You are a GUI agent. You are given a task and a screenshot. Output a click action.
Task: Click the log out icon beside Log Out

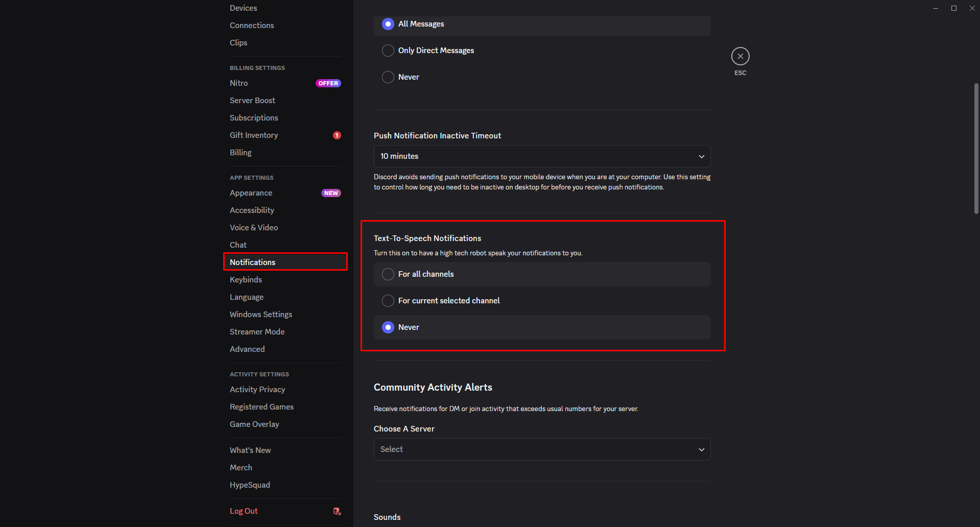[x=337, y=511]
